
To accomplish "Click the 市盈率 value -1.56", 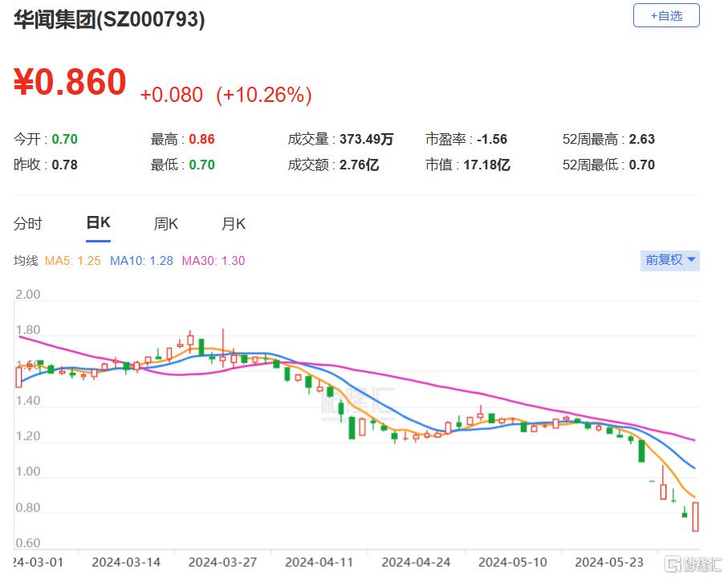I will 492,139.
